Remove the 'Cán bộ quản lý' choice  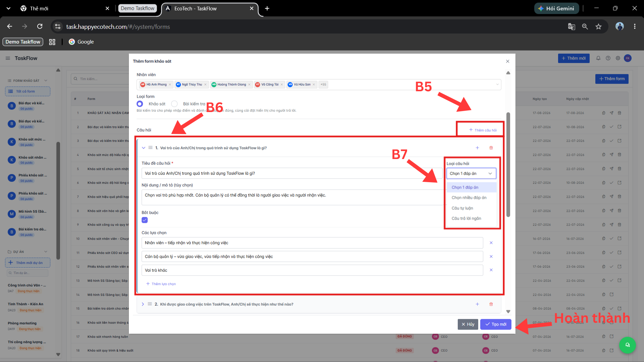point(491,257)
